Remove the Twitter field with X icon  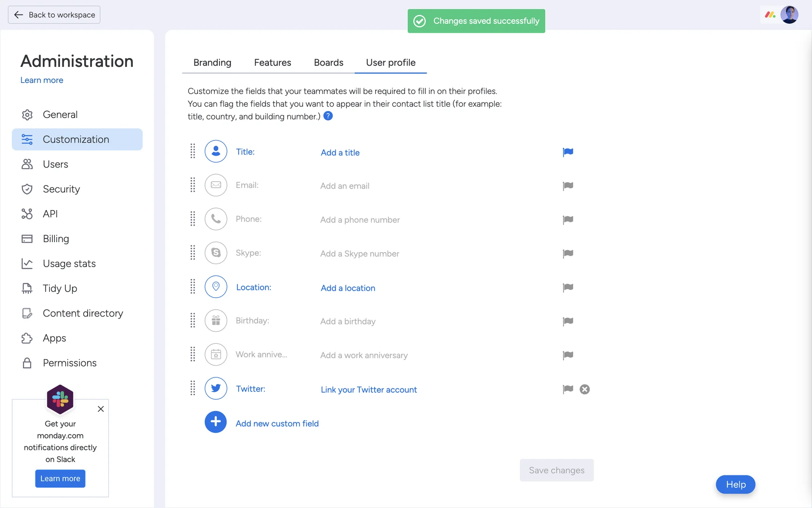tap(584, 389)
